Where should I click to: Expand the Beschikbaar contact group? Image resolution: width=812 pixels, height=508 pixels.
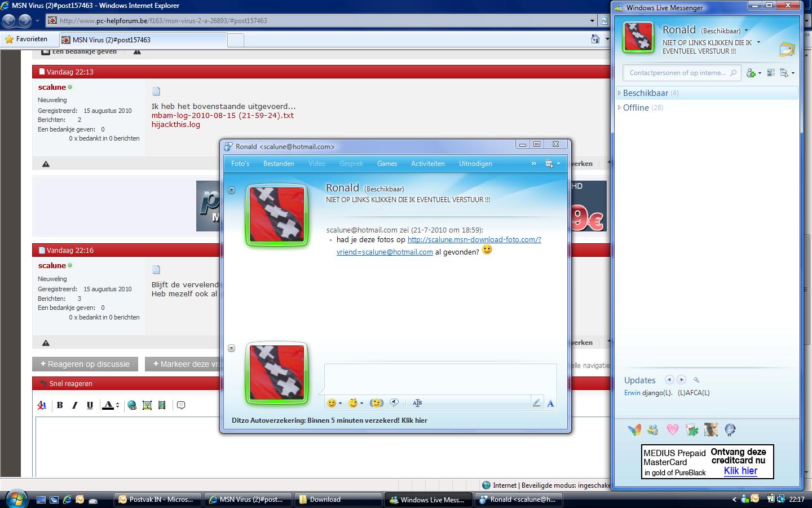click(619, 93)
